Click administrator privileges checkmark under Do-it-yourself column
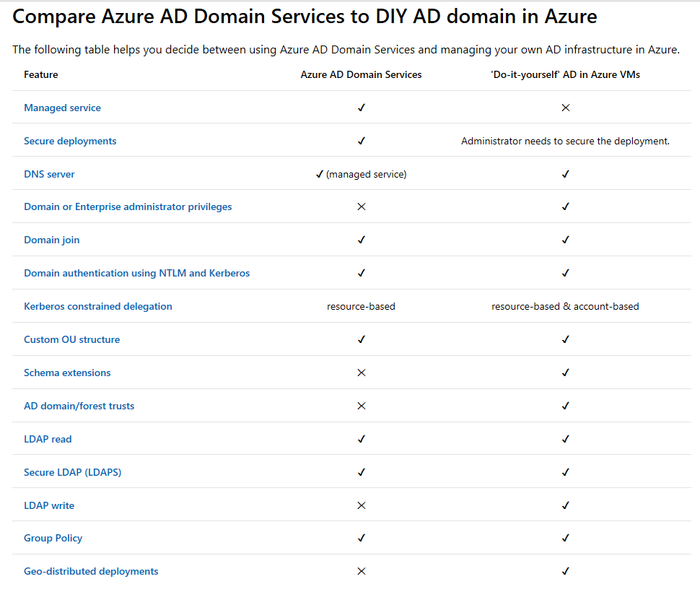Viewport: 700px width, 605px height. point(566,206)
